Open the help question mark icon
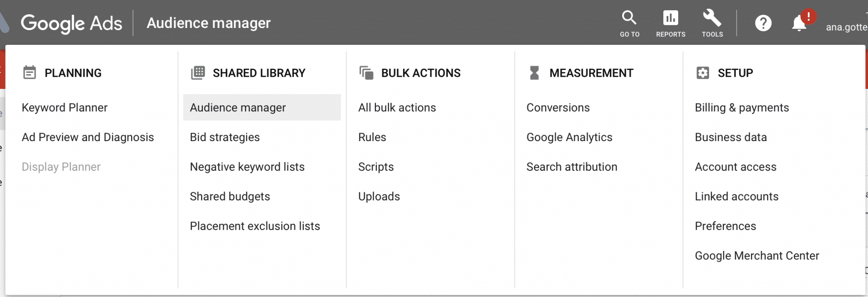This screenshot has height=297, width=868. point(763,23)
